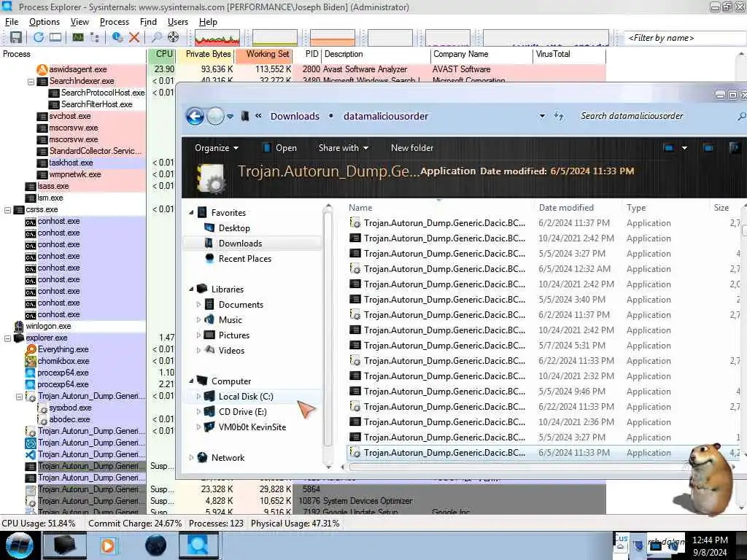Open the File menu
Screen dimensions: 747x560
click(x=12, y=22)
